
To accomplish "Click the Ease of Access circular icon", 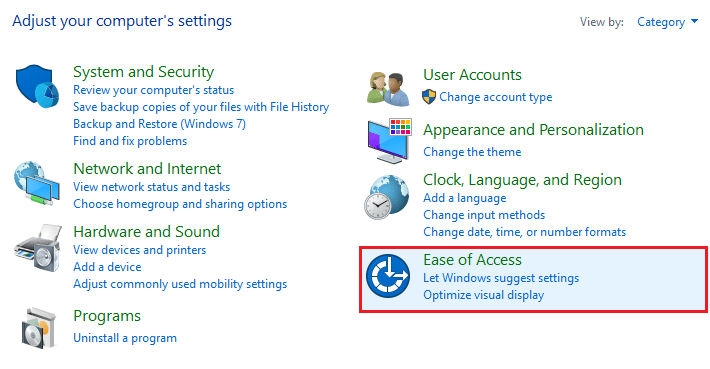I will click(388, 276).
